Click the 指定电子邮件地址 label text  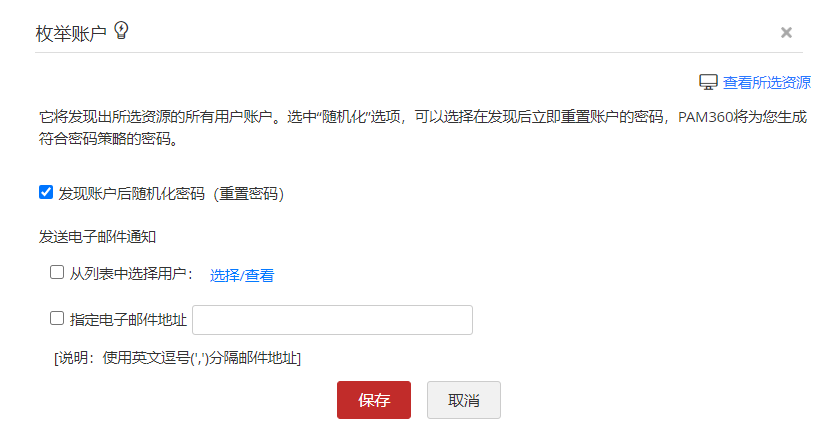click(128, 320)
